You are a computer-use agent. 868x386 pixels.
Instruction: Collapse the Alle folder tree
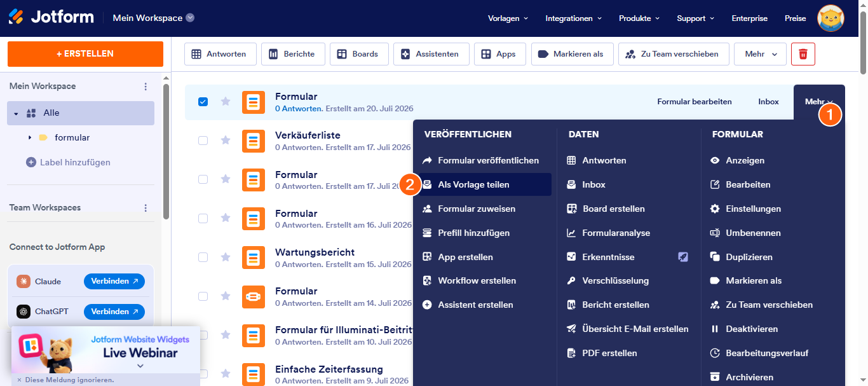16,113
